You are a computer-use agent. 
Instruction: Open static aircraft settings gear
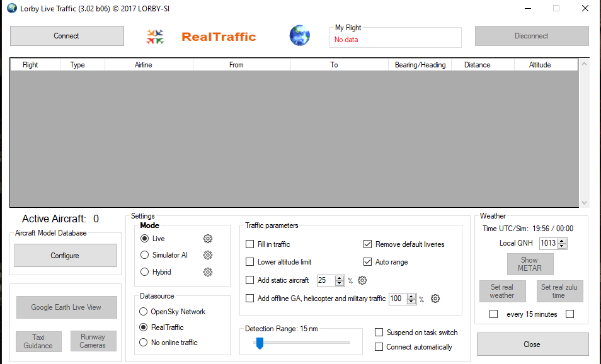click(x=362, y=280)
